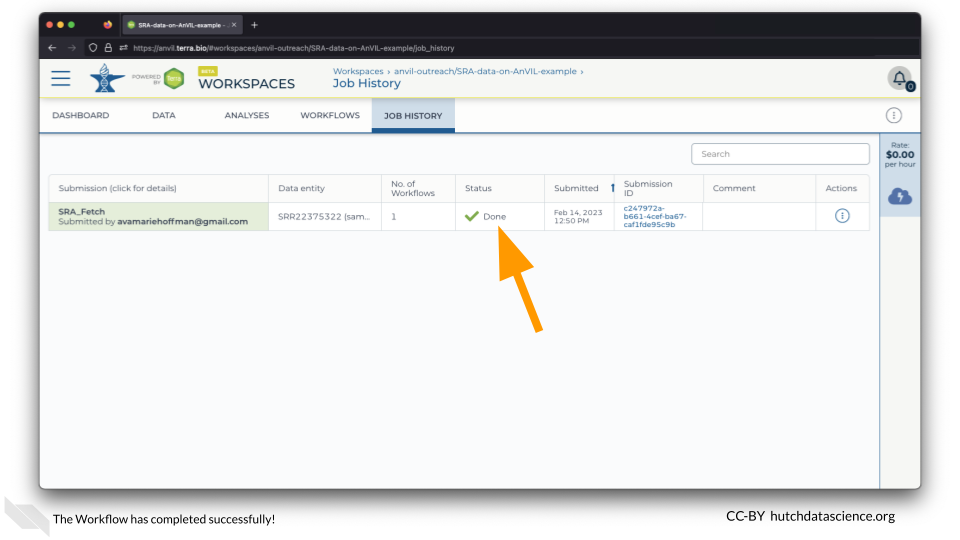The image size is (960, 540).
Task: Click the Done status text
Action: click(x=494, y=216)
